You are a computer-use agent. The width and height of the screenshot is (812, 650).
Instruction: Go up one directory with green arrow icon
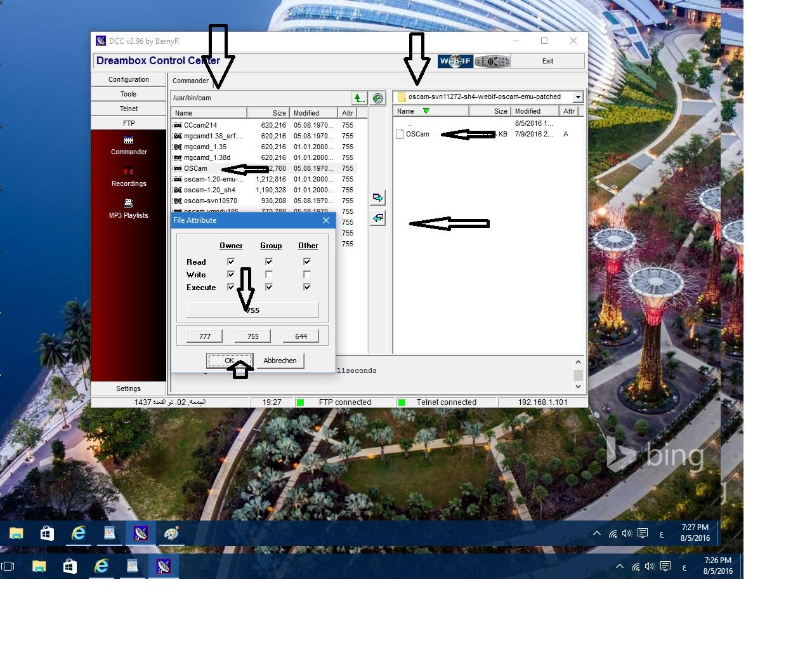359,98
